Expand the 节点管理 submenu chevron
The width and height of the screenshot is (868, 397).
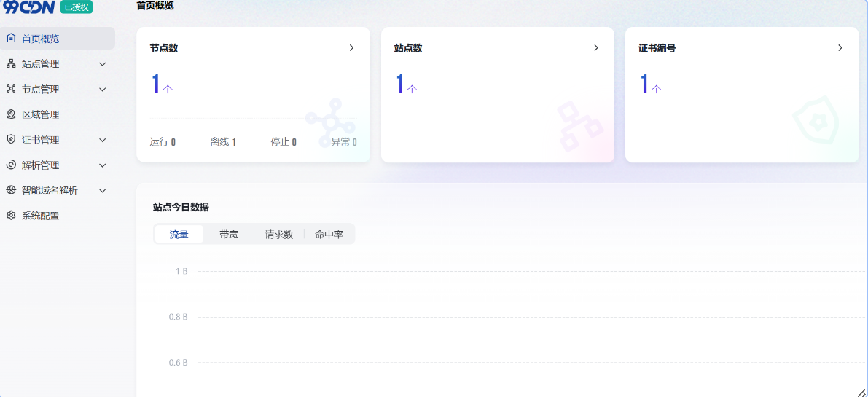pos(103,90)
